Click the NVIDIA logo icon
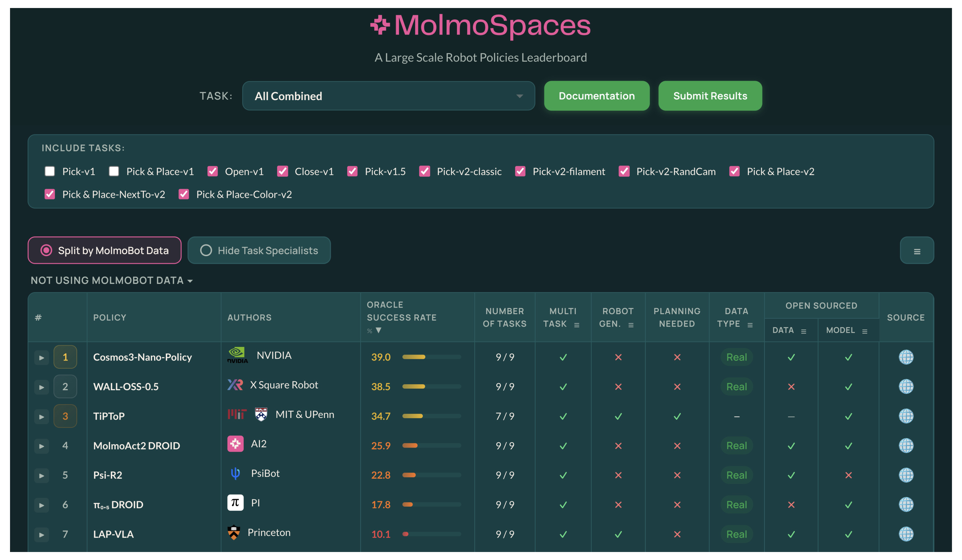This screenshot has width=962, height=560. [x=237, y=355]
